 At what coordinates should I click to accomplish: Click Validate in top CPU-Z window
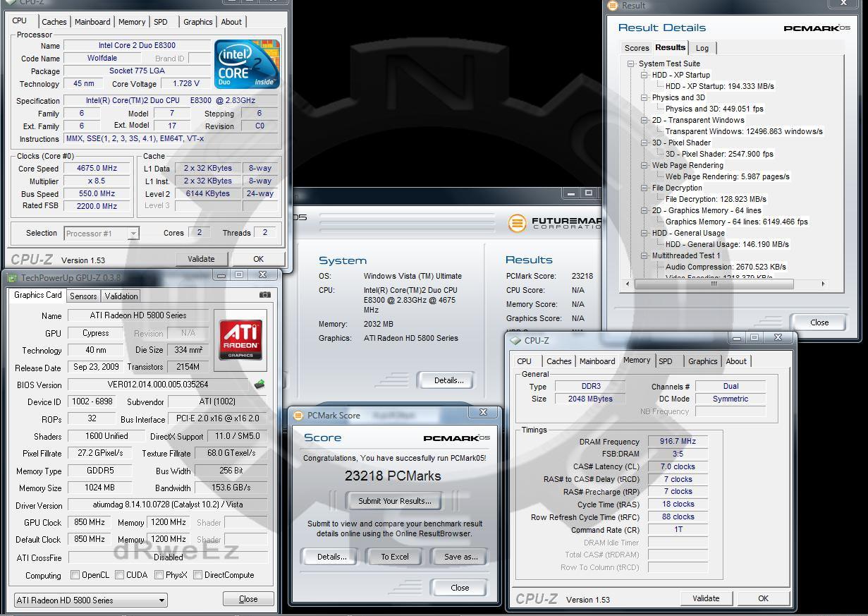click(x=201, y=259)
